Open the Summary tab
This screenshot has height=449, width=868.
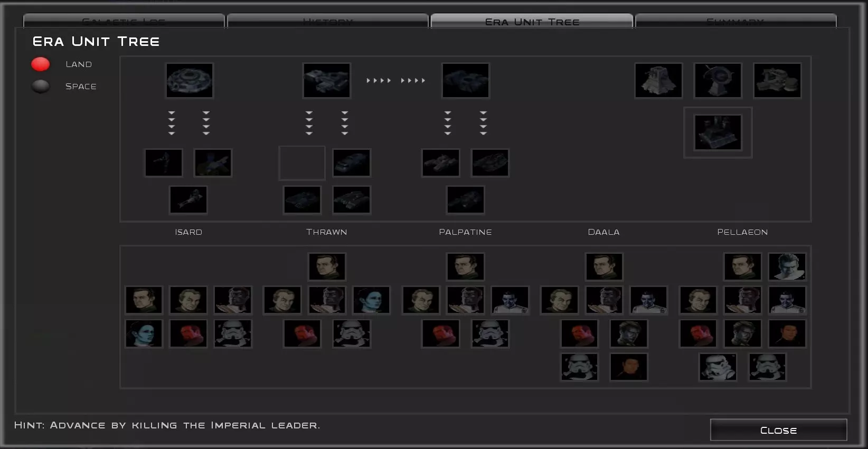pyautogui.click(x=735, y=21)
